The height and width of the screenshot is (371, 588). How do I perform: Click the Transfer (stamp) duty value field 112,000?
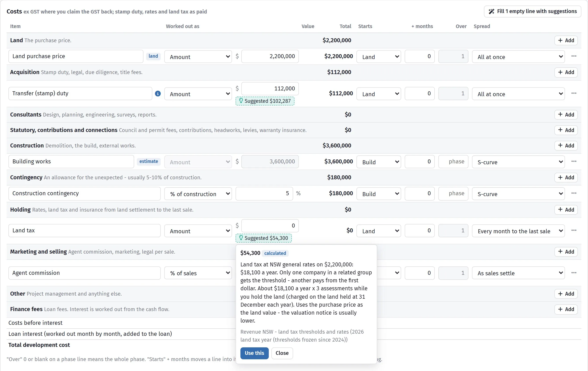point(270,88)
